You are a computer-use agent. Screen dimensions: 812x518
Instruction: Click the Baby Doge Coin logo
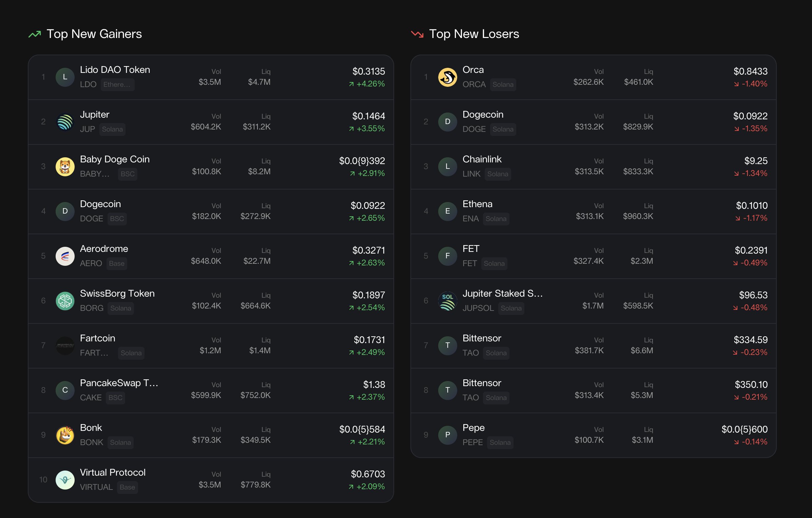pyautogui.click(x=65, y=166)
